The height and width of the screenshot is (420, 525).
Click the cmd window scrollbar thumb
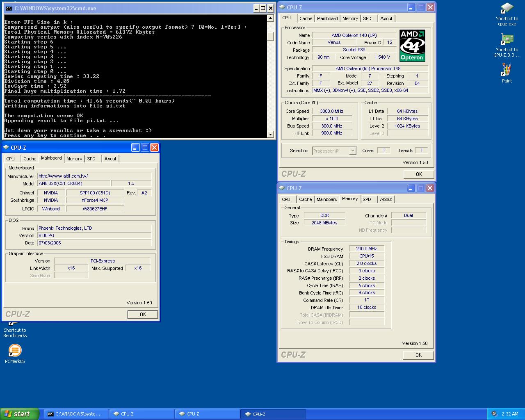click(270, 36)
